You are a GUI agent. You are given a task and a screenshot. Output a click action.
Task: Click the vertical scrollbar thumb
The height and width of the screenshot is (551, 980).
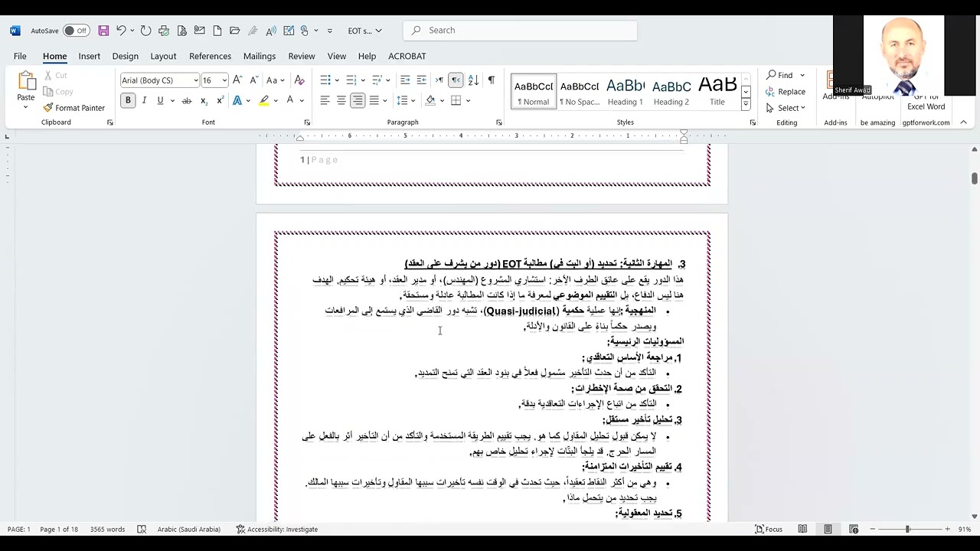974,178
